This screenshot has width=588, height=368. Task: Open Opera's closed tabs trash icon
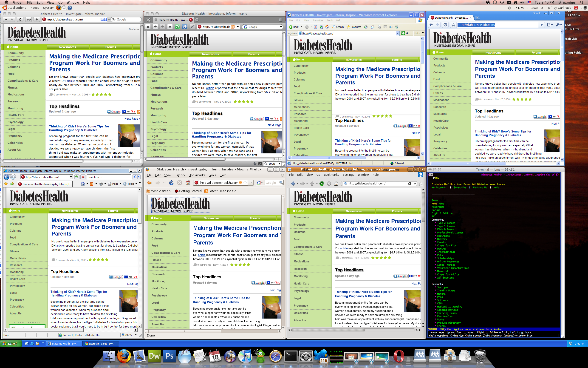[281, 20]
